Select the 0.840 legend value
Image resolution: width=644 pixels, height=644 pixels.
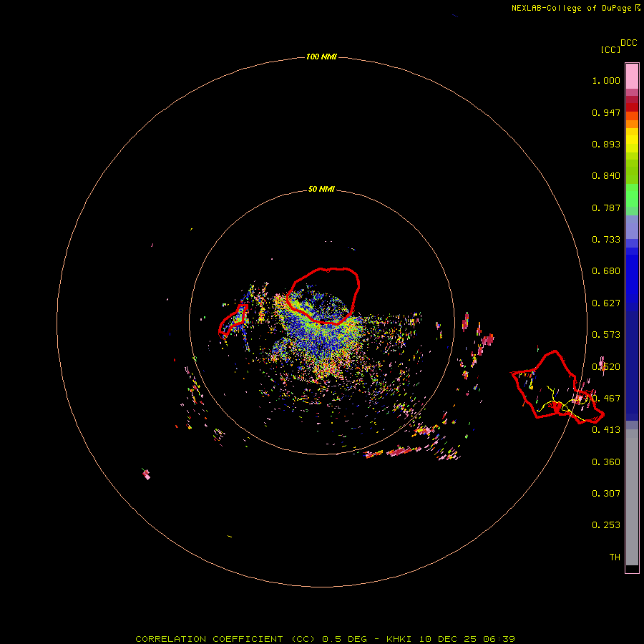tap(606, 176)
